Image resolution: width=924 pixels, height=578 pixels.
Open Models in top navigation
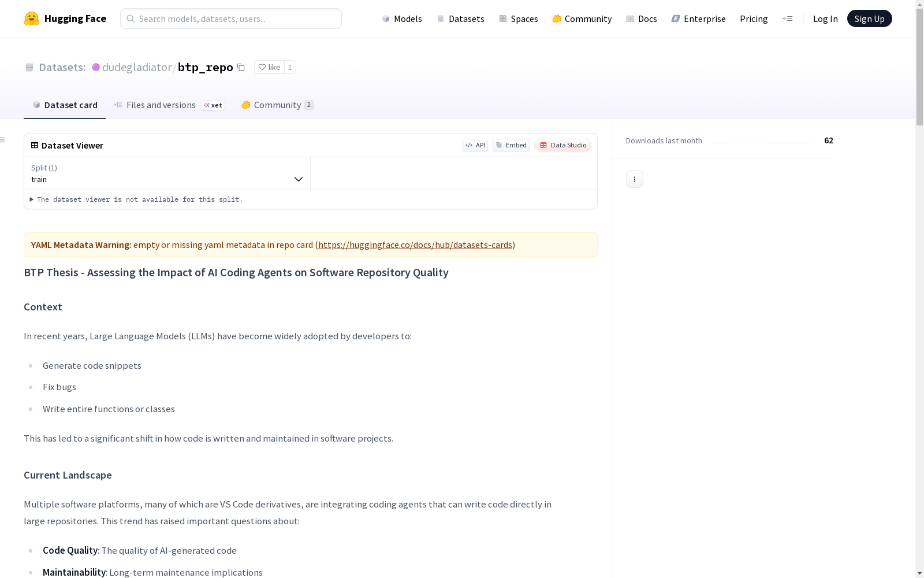click(x=402, y=18)
